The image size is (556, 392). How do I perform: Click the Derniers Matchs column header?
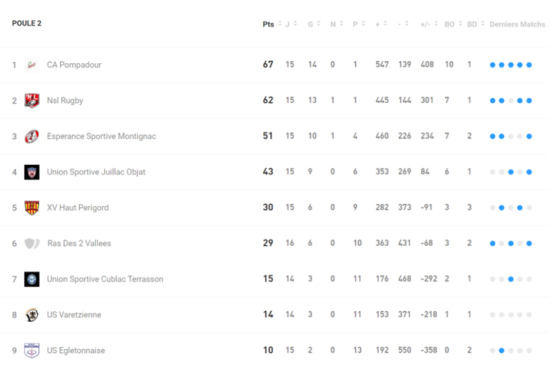[x=517, y=25]
